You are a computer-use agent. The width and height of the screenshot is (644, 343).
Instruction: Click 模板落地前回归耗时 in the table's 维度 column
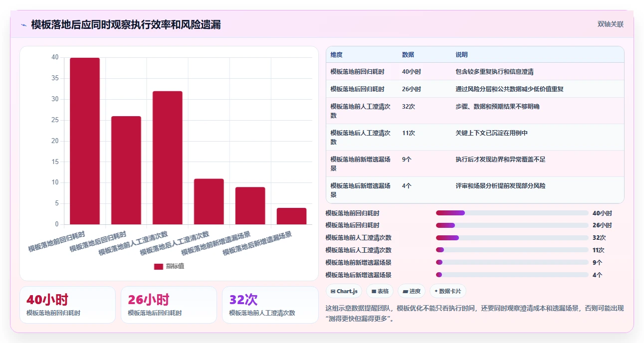click(x=357, y=72)
